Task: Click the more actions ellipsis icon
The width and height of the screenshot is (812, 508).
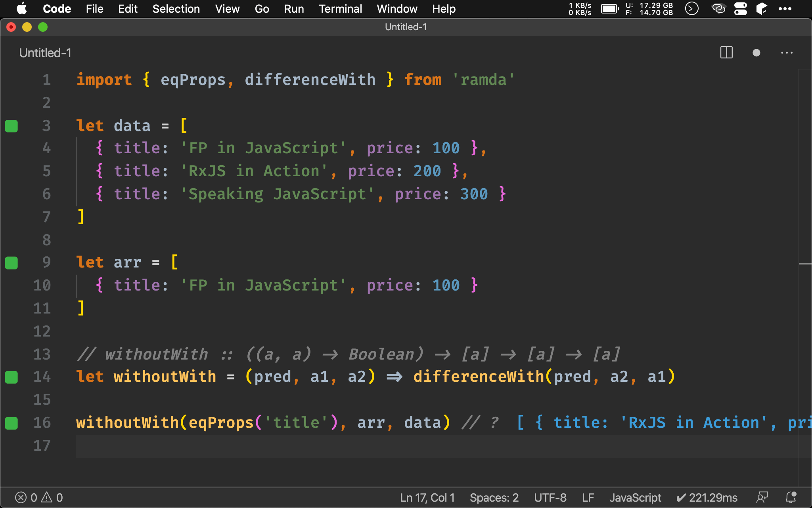Action: (787, 53)
